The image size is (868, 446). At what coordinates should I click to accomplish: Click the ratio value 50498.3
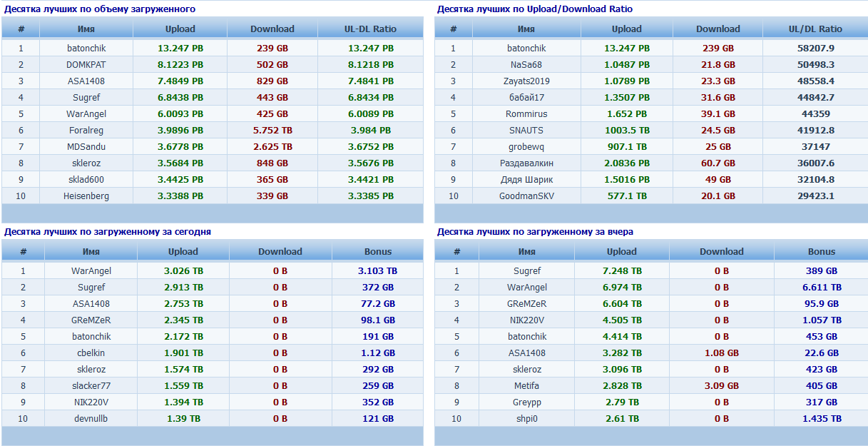click(816, 64)
